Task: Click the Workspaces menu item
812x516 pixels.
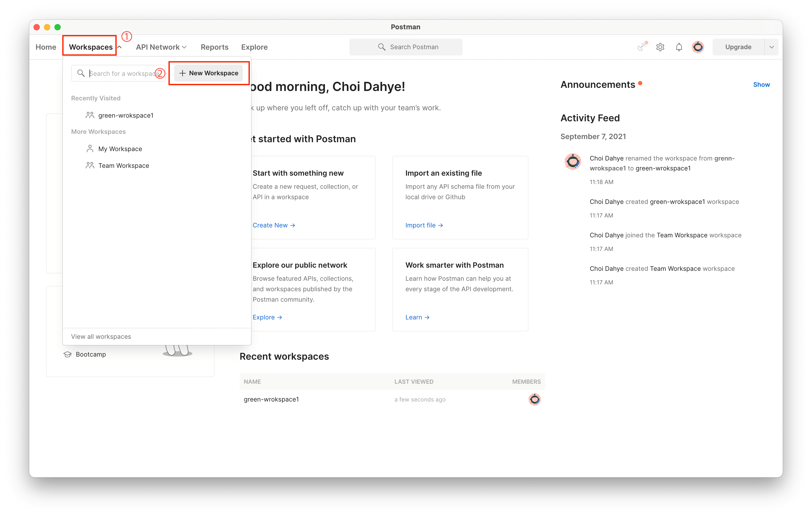Action: click(x=91, y=47)
